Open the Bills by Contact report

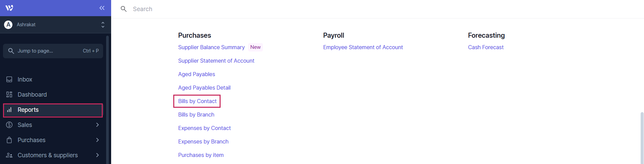[x=197, y=101]
